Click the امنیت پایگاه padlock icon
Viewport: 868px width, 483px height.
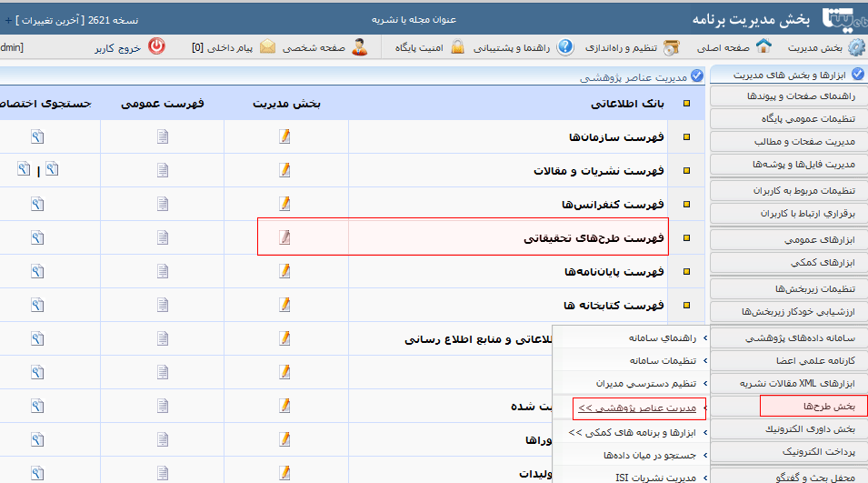pyautogui.click(x=459, y=46)
